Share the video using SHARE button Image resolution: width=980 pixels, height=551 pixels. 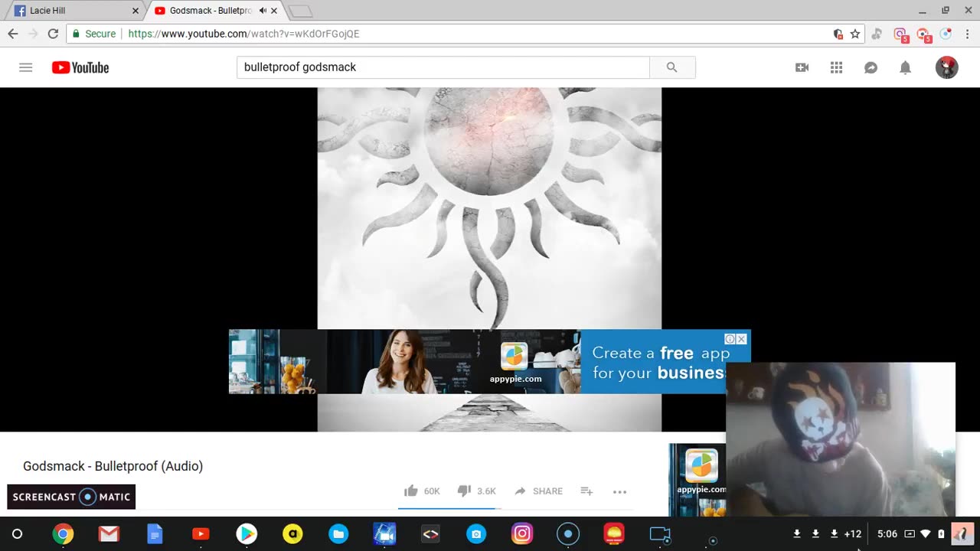(x=538, y=491)
